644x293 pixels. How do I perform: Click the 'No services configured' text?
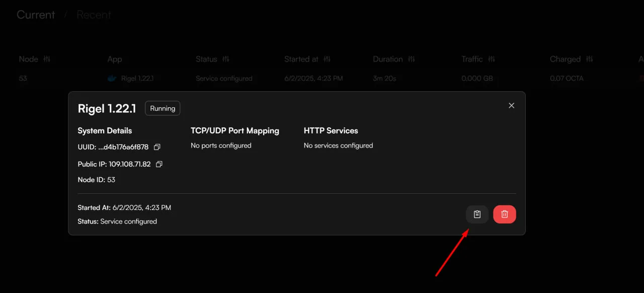[x=338, y=145]
